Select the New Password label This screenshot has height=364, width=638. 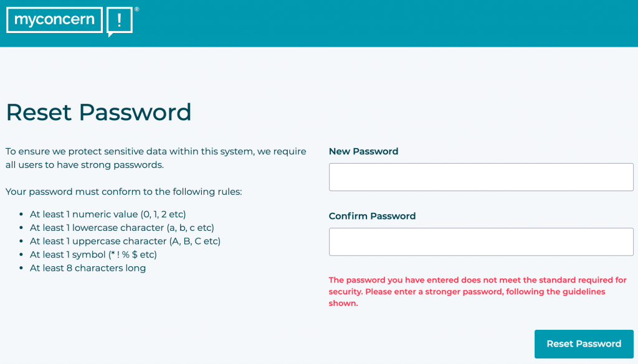(x=363, y=151)
